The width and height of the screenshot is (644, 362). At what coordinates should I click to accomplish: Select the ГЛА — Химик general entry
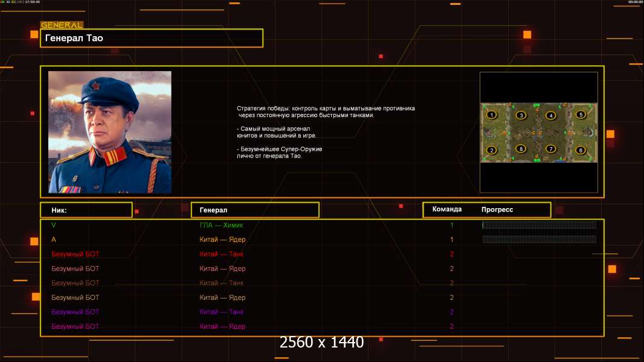click(x=221, y=225)
